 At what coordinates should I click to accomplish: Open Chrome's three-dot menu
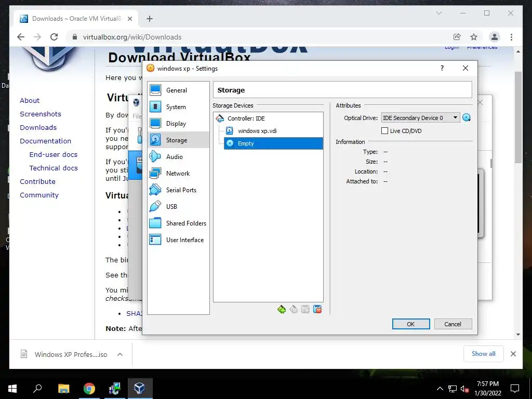[x=511, y=37]
